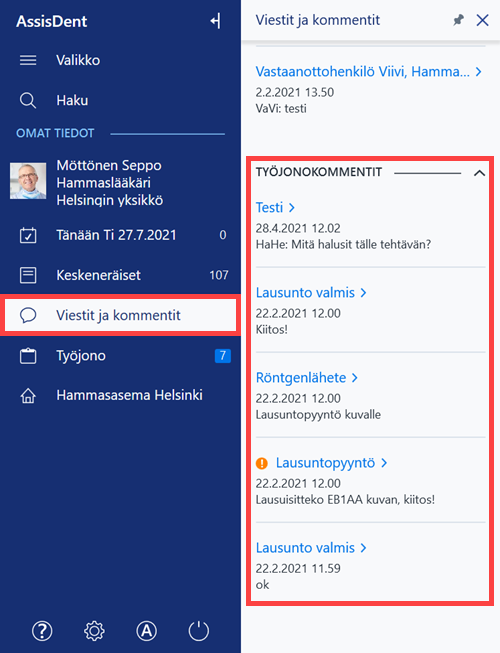Go to Hammasasema Helsinki home

pos(120,395)
